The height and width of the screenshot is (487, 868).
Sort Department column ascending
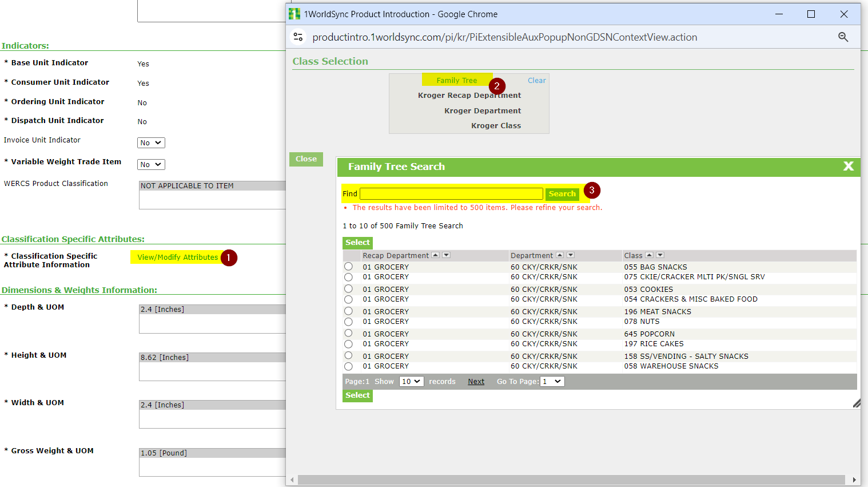tap(559, 255)
